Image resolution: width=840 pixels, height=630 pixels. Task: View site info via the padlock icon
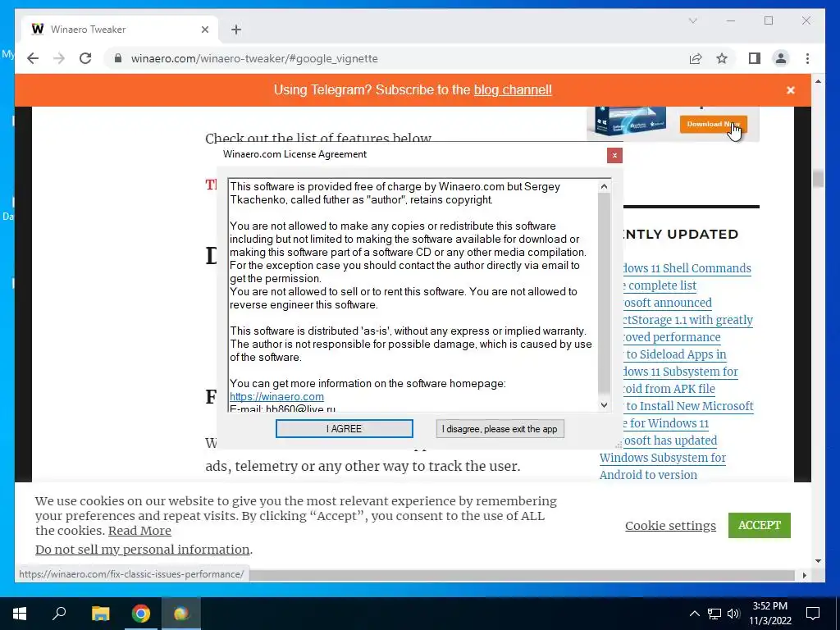click(118, 58)
